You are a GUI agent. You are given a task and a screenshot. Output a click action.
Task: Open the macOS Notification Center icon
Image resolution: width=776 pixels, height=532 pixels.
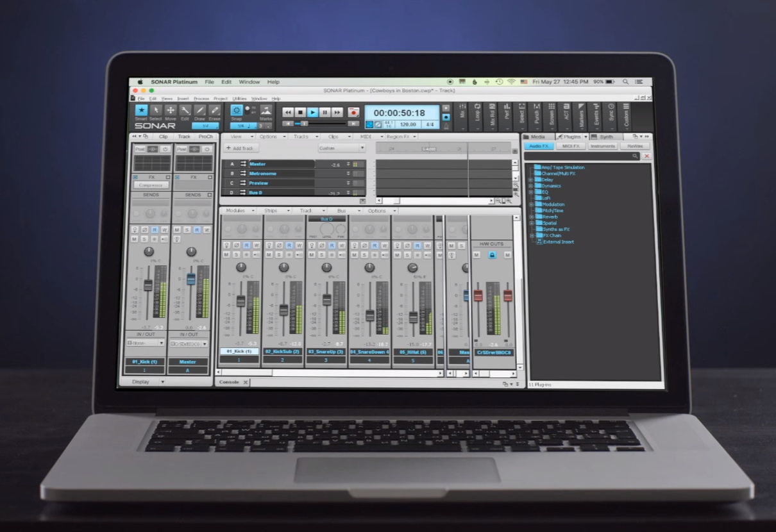(x=639, y=82)
